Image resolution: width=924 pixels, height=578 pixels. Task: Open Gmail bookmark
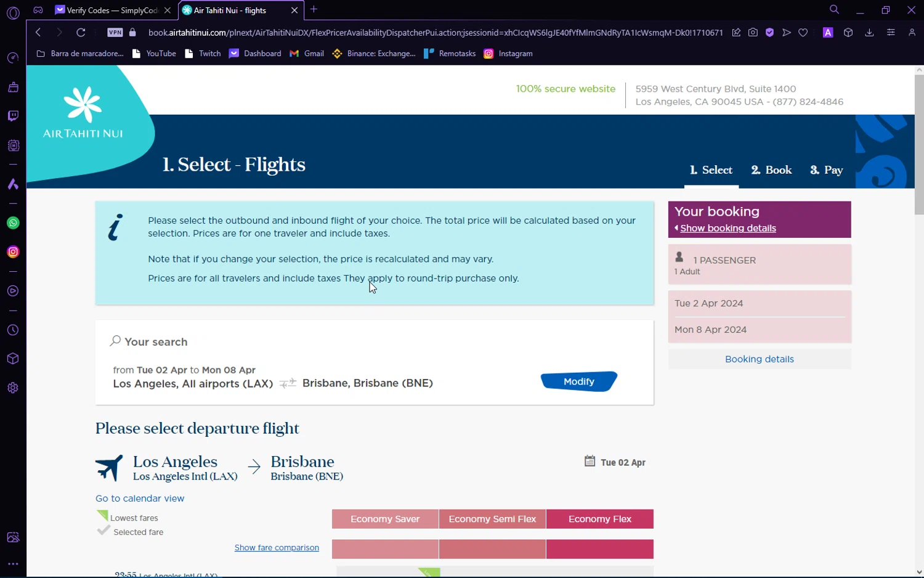point(307,54)
